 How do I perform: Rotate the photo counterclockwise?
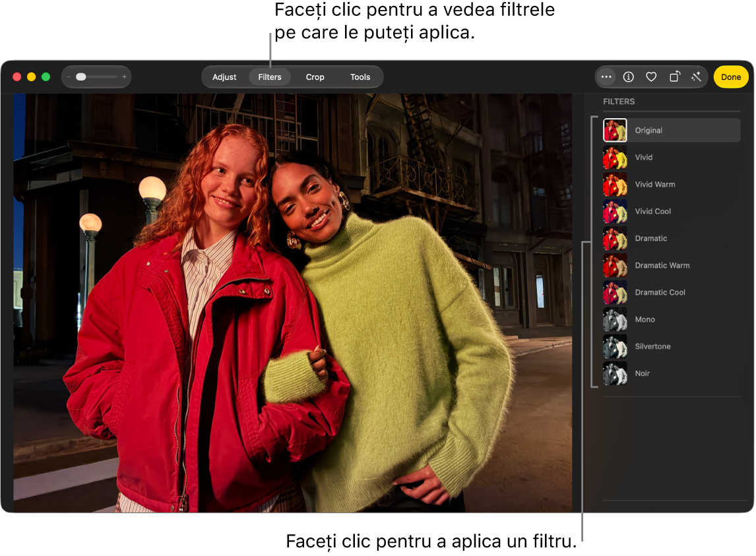tap(674, 77)
